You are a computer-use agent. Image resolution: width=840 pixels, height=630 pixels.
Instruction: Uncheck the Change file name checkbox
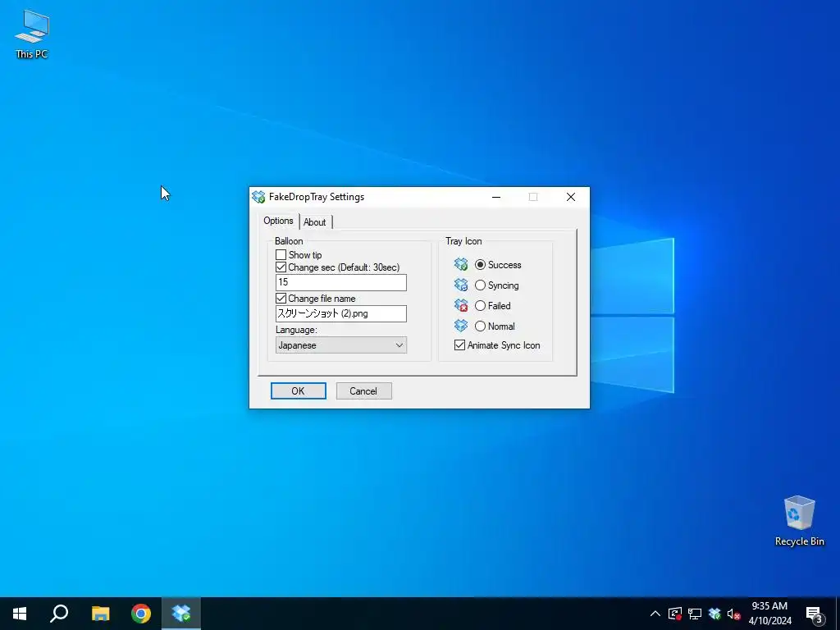(x=281, y=299)
